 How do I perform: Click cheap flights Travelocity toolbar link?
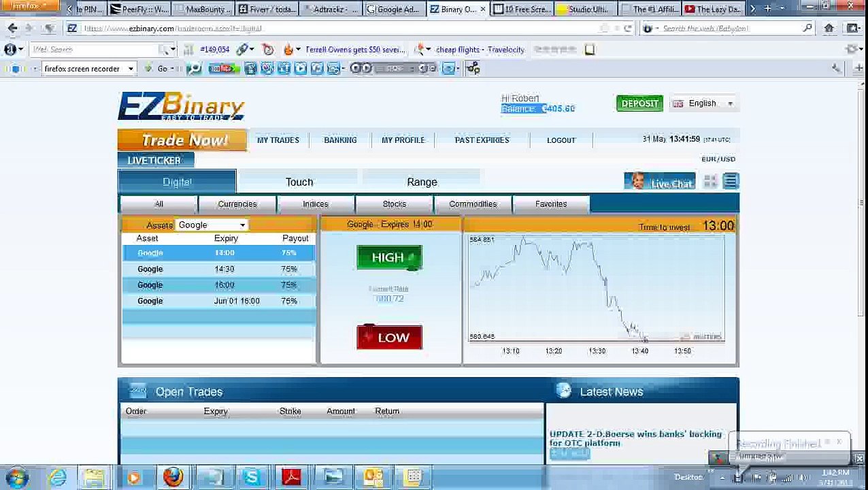480,49
